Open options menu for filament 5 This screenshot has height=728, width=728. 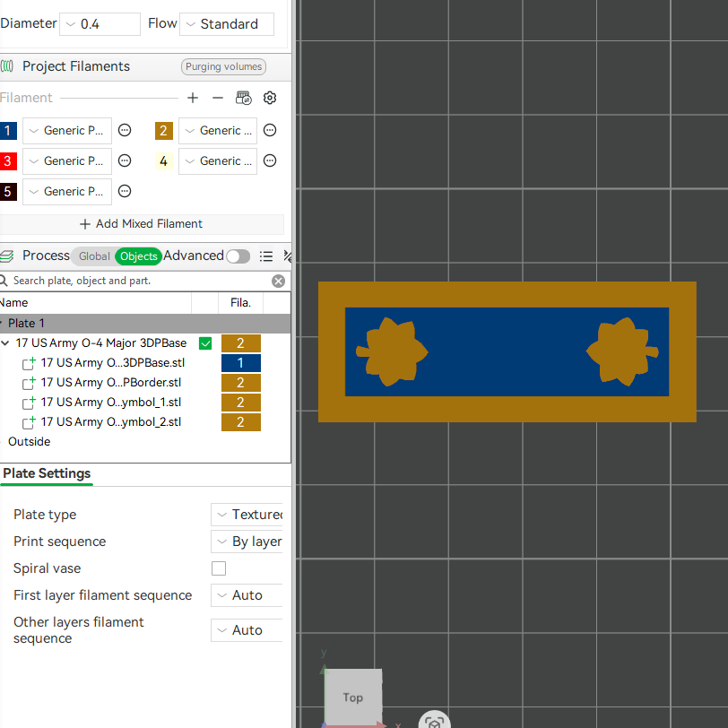tap(125, 191)
